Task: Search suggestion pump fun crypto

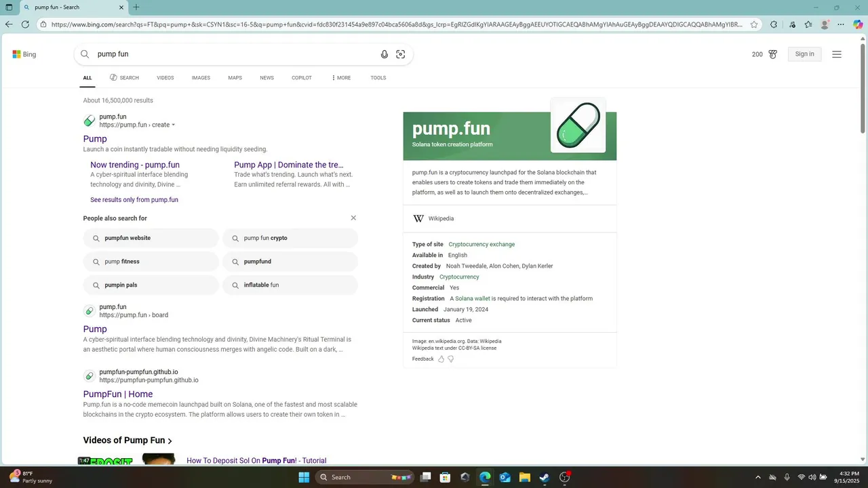Action: pos(290,239)
